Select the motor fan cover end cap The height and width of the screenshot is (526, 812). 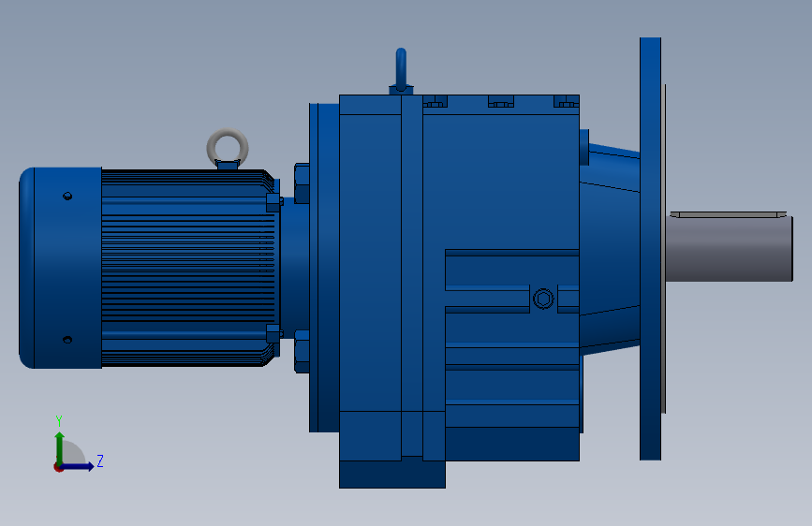[60, 268]
